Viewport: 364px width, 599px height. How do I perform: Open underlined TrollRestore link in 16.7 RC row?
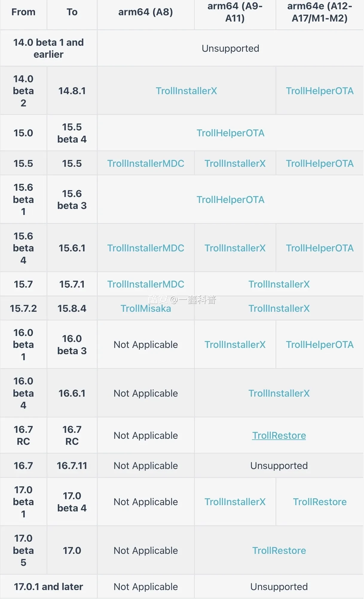pos(279,436)
